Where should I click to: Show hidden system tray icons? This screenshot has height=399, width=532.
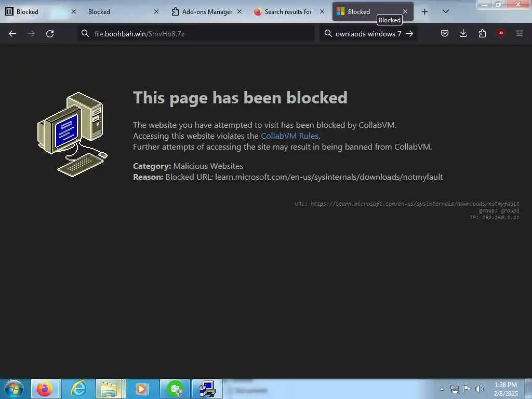click(442, 389)
